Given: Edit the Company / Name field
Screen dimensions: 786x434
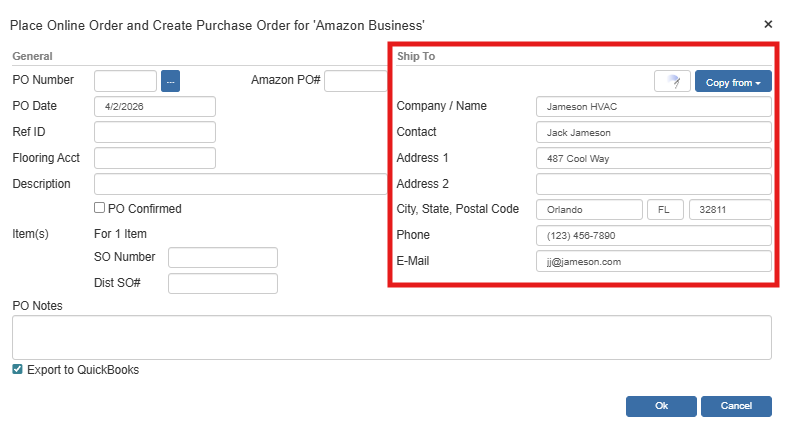Looking at the screenshot, I should click(653, 106).
